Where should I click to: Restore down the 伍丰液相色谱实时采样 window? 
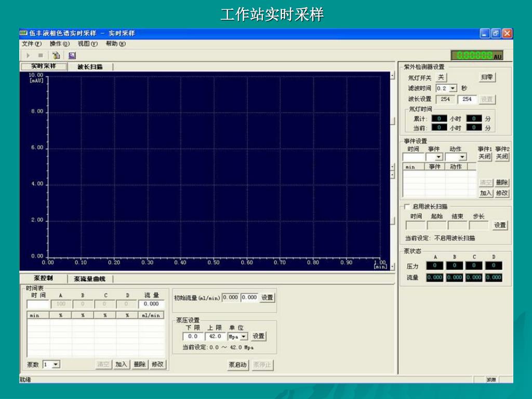coord(496,33)
